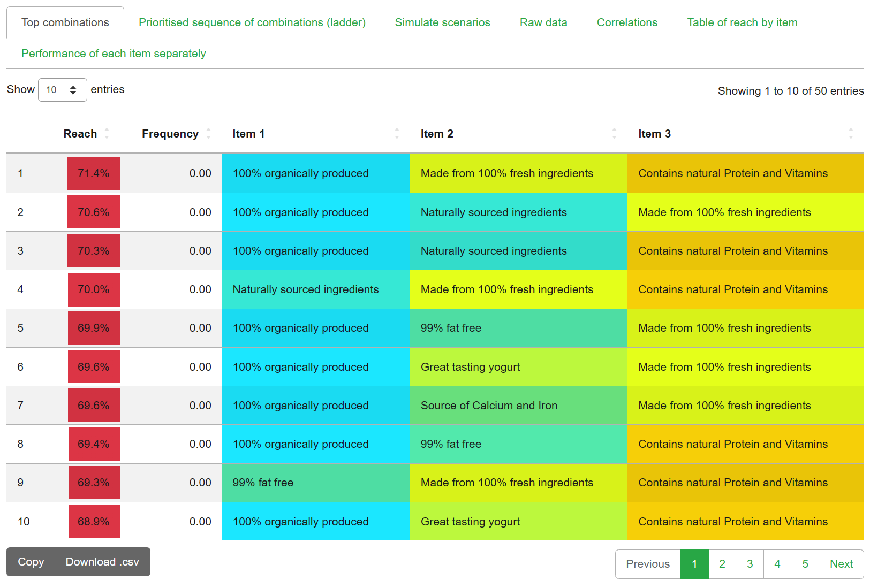Jump to page 3 of results
870x588 pixels.
click(750, 564)
